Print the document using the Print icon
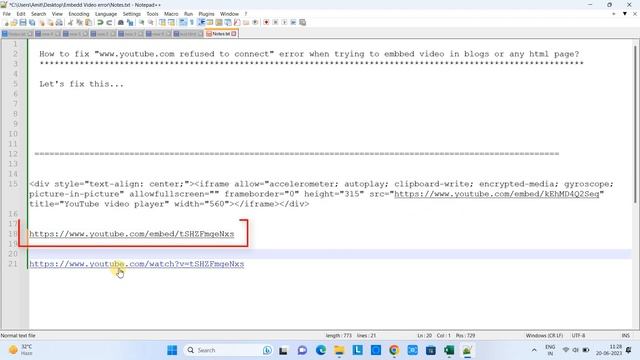Image resolution: width=640 pixels, height=360 pixels. point(59,22)
